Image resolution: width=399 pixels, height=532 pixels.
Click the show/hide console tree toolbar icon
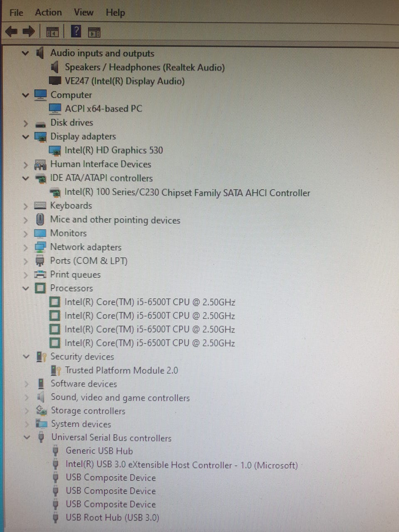[x=52, y=32]
